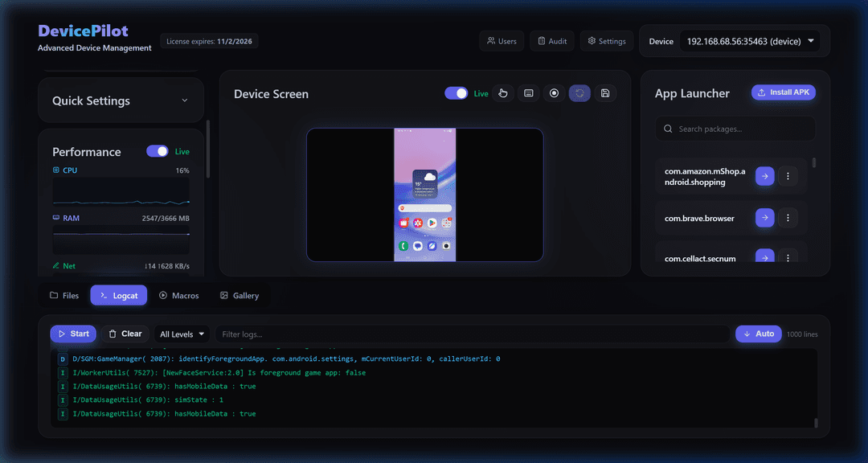
Task: Click the refresh screen icon
Action: 579,93
